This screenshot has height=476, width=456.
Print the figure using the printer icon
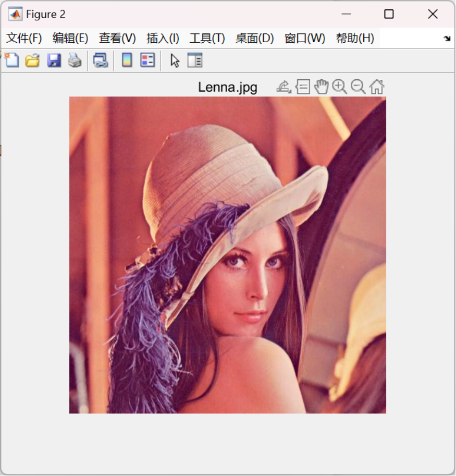pos(75,60)
